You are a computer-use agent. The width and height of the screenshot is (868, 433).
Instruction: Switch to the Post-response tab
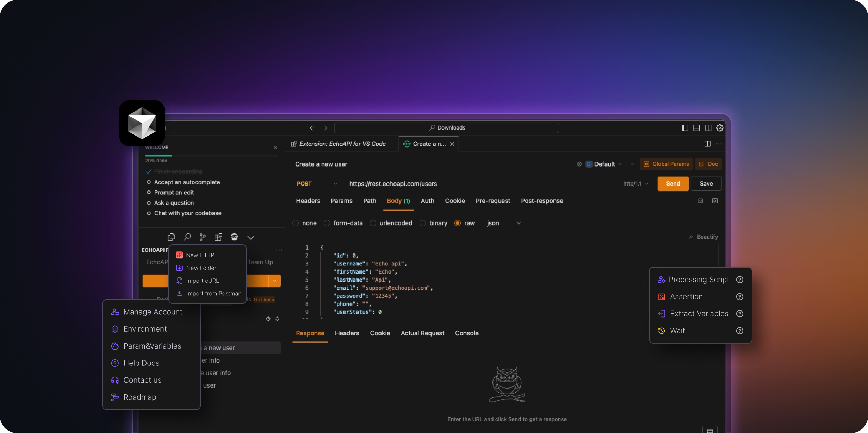click(542, 201)
